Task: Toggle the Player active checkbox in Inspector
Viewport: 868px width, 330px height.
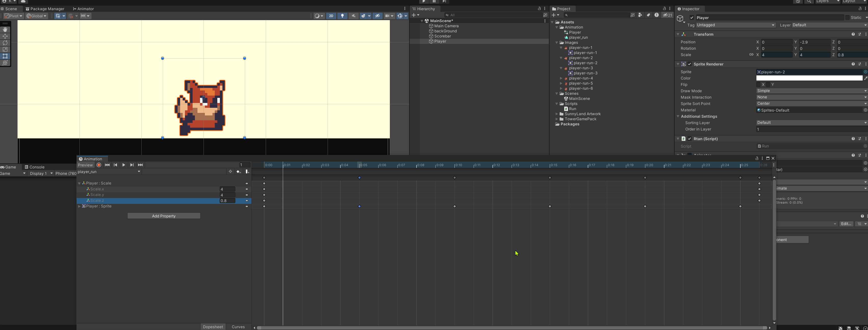Action: click(692, 18)
